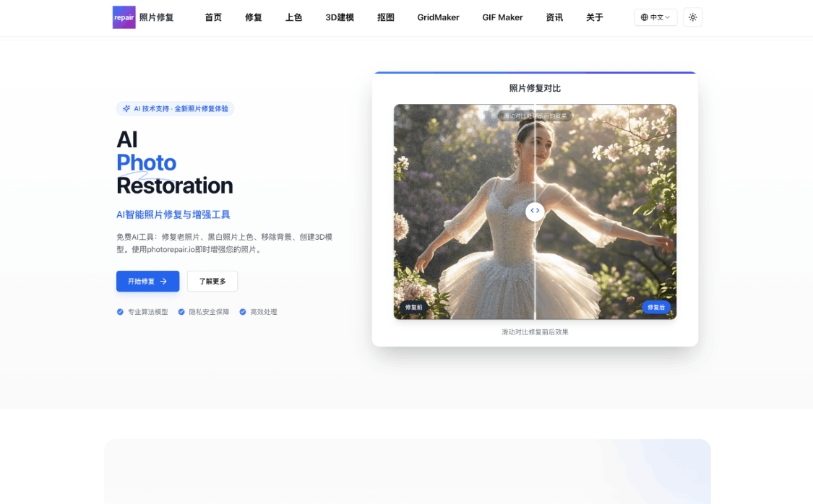Click the repair logo icon in navbar
Screen dimensions: 813x504
(123, 17)
